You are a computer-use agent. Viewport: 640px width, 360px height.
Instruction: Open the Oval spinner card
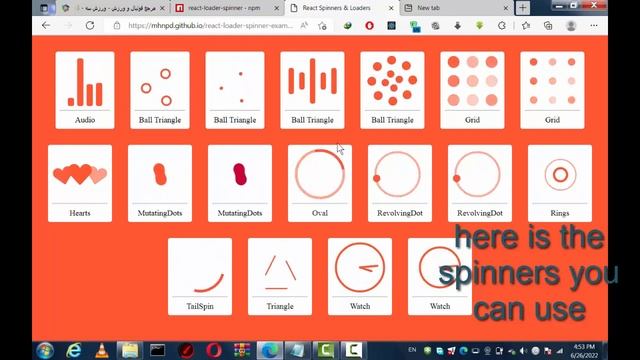click(x=320, y=183)
